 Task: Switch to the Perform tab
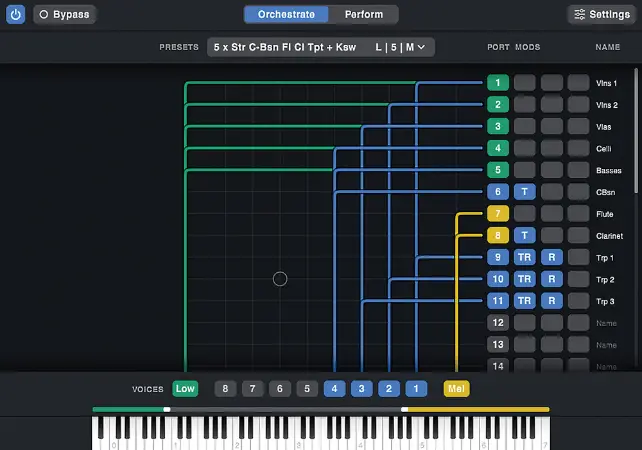[357, 14]
